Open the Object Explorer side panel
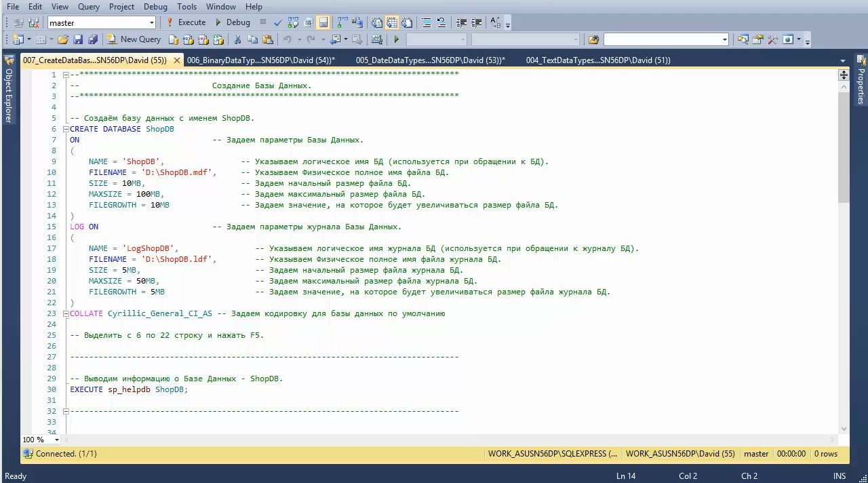Image resolution: width=868 pixels, height=483 pixels. tap(8, 90)
